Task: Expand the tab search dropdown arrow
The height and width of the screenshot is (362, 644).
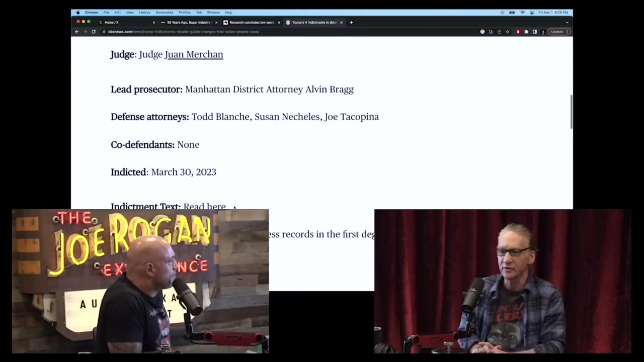Action: tap(567, 22)
